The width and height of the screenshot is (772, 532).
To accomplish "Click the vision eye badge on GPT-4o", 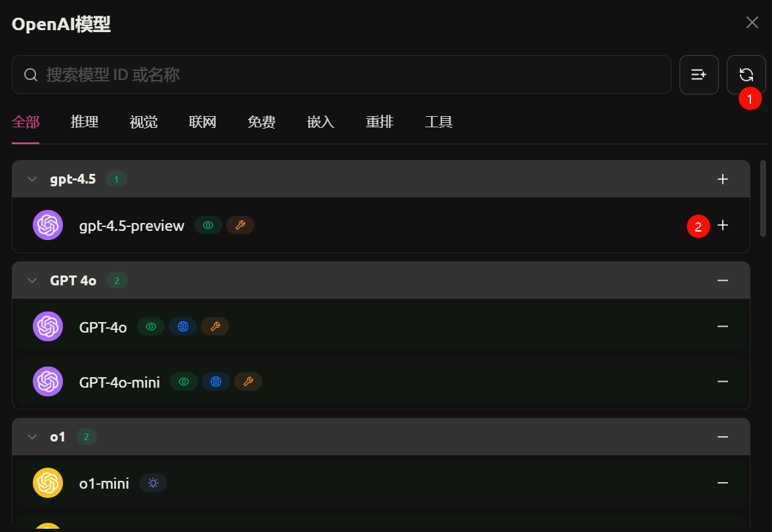I will 151,327.
